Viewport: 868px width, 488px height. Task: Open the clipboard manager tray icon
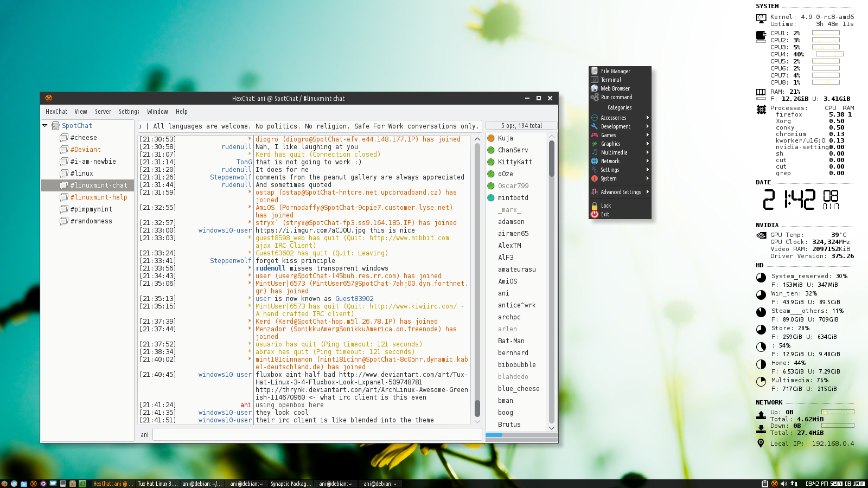pos(765,484)
